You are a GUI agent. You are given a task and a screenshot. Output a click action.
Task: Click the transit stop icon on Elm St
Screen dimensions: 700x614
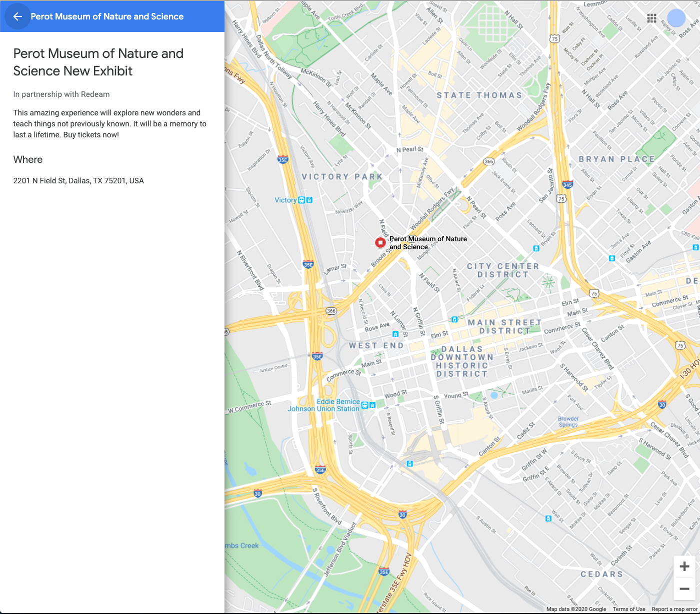coord(454,319)
